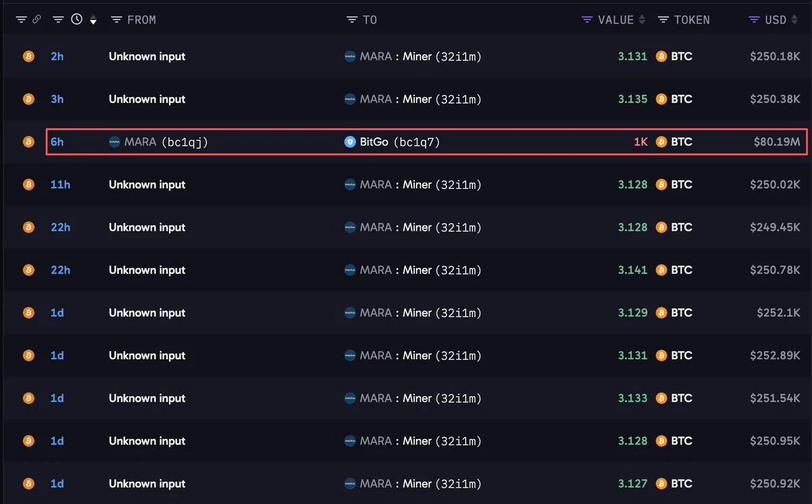This screenshot has width=812, height=504.
Task: Click the BitGo shield logo icon
Action: (350, 142)
